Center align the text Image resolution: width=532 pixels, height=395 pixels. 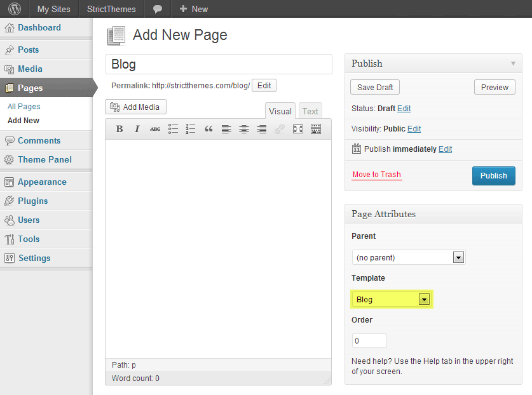pos(244,129)
